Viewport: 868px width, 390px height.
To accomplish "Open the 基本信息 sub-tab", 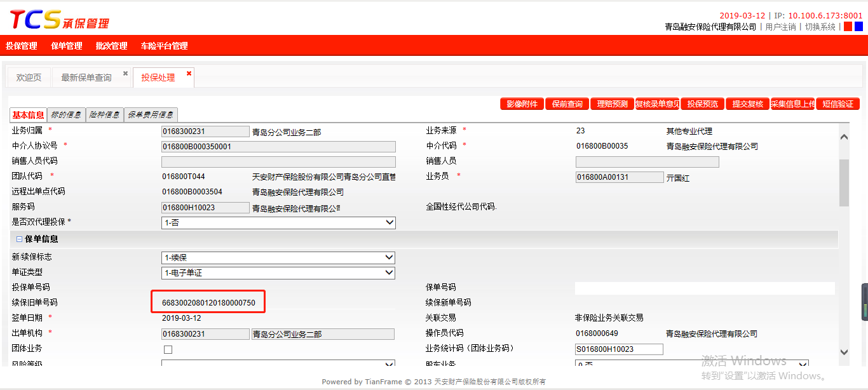I will tap(29, 115).
